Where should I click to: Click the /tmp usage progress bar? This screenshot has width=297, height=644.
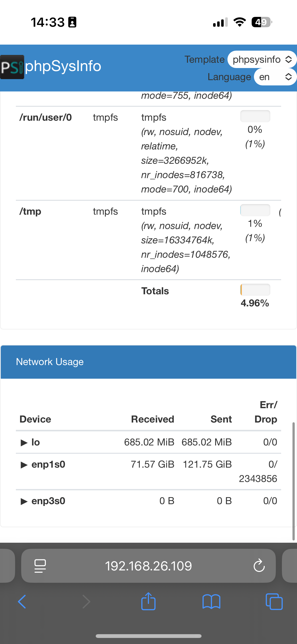tap(255, 210)
